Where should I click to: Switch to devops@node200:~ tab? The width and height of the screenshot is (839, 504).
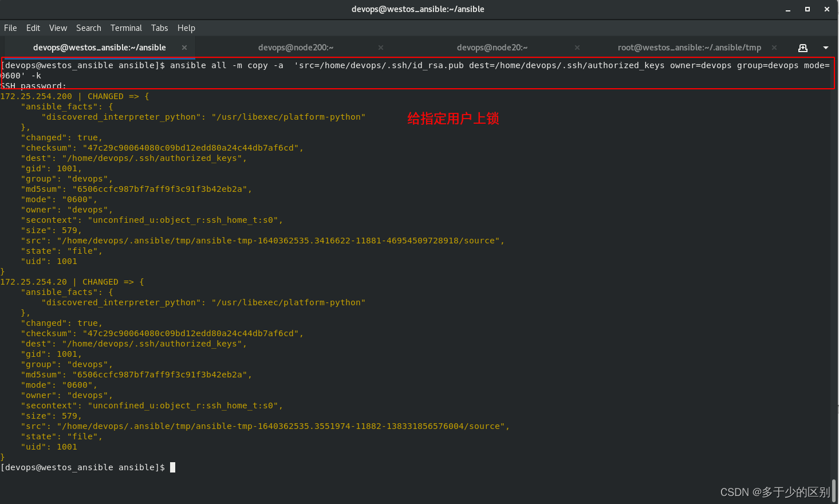pyautogui.click(x=296, y=48)
